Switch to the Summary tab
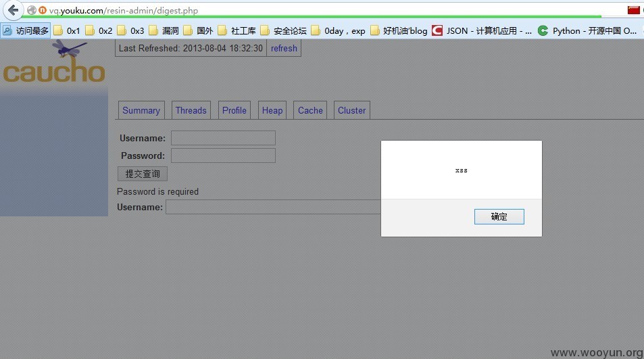 141,110
